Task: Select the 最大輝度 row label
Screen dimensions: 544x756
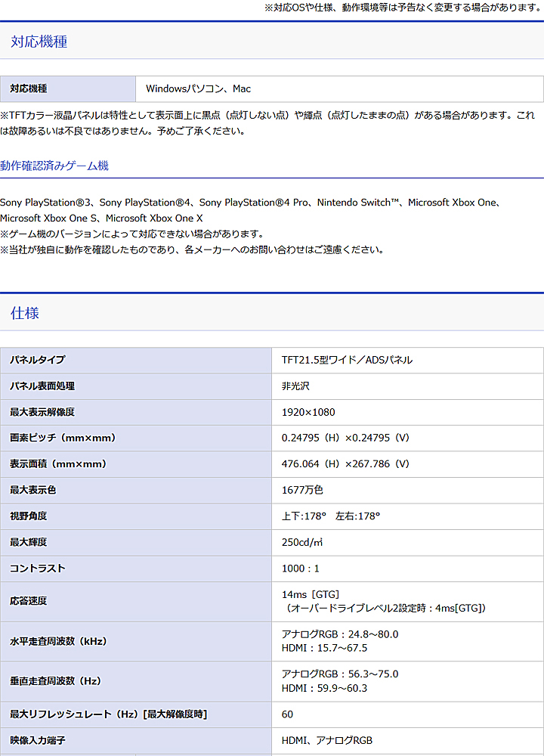Action: [x=136, y=542]
